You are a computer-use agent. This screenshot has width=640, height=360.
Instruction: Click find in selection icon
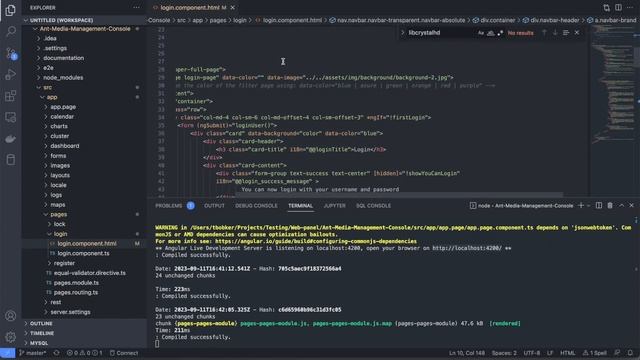566,32
